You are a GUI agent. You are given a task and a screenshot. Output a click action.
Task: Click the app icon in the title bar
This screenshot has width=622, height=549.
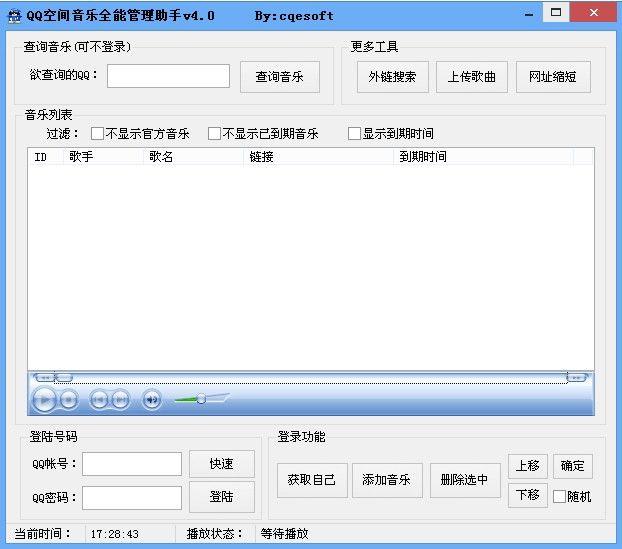pos(15,16)
